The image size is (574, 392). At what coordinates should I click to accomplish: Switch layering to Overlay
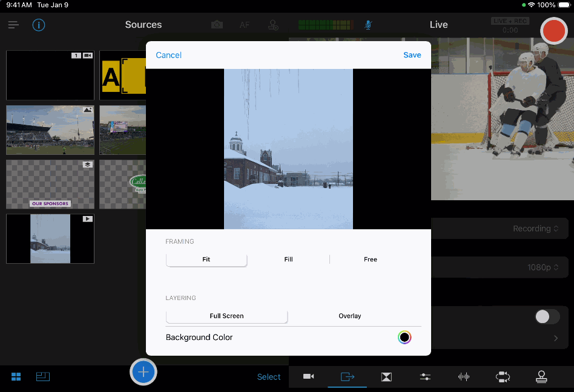[x=349, y=316]
